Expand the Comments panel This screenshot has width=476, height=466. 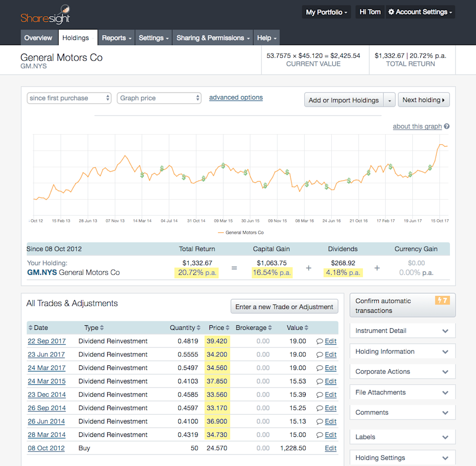point(402,412)
